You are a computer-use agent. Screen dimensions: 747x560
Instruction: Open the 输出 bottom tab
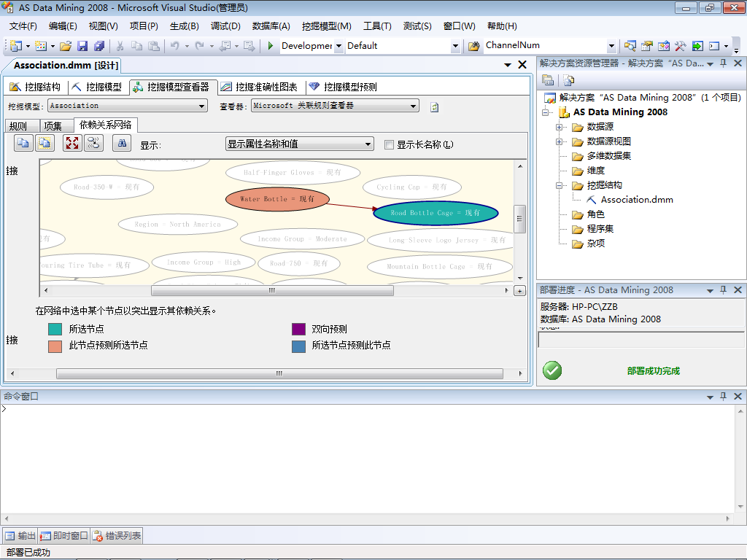point(20,536)
